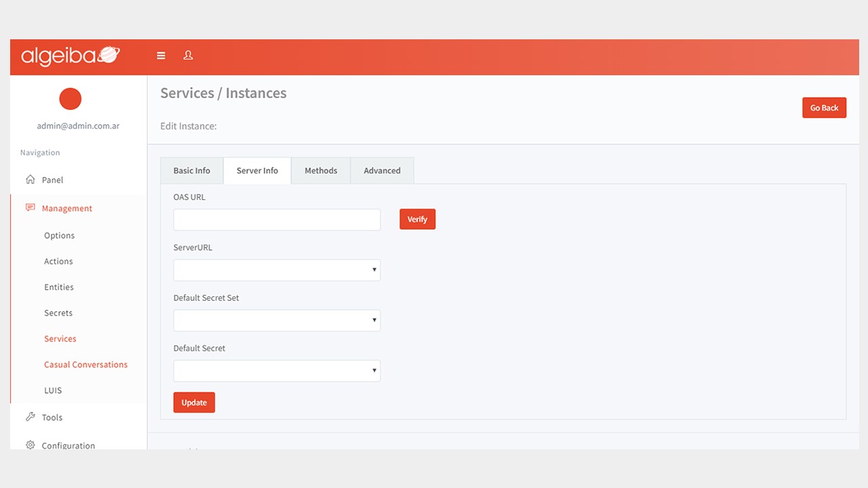This screenshot has height=488, width=868.
Task: Switch to the Basic Info tab
Action: click(x=192, y=171)
